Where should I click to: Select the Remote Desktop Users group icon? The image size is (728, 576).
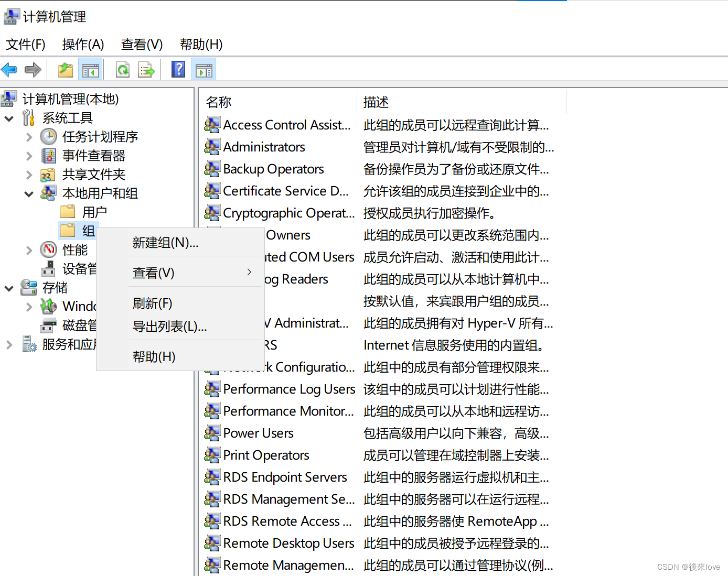tap(212, 544)
